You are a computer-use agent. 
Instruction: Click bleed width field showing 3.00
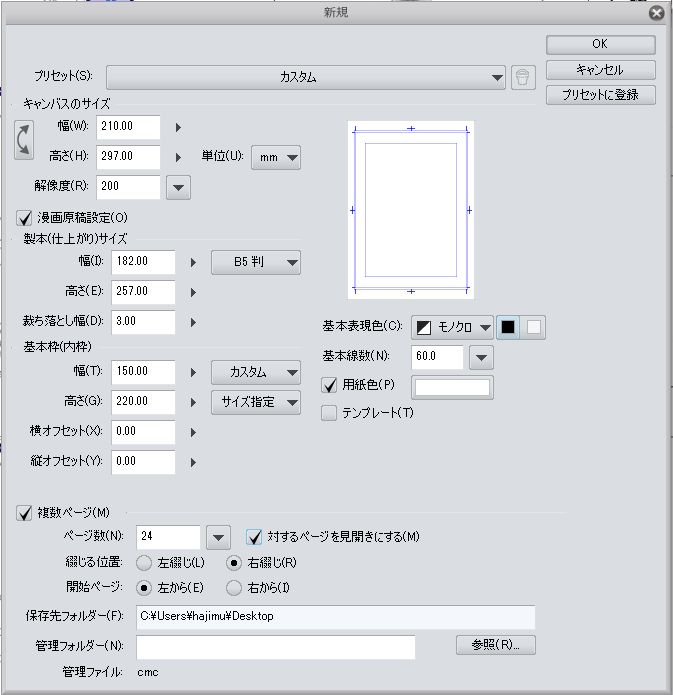pyautogui.click(x=143, y=323)
